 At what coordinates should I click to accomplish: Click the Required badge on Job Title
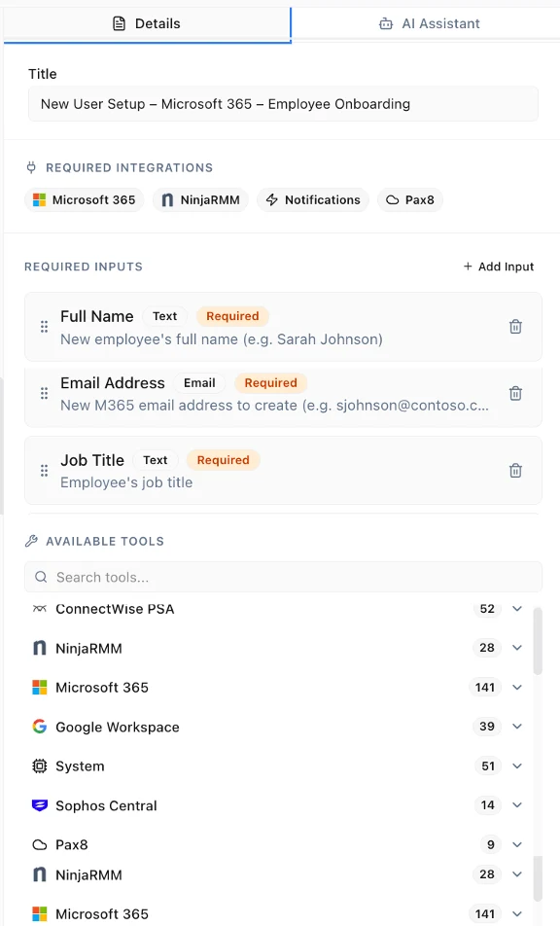point(223,460)
